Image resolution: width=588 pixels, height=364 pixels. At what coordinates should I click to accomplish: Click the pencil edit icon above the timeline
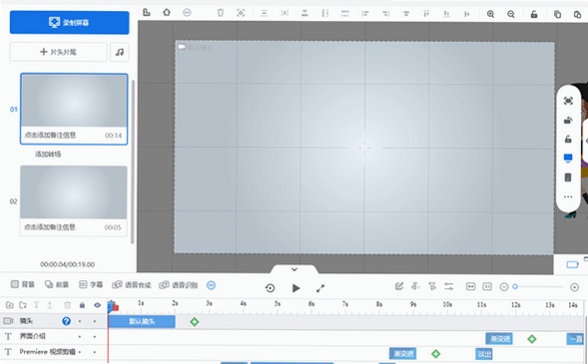coord(399,286)
